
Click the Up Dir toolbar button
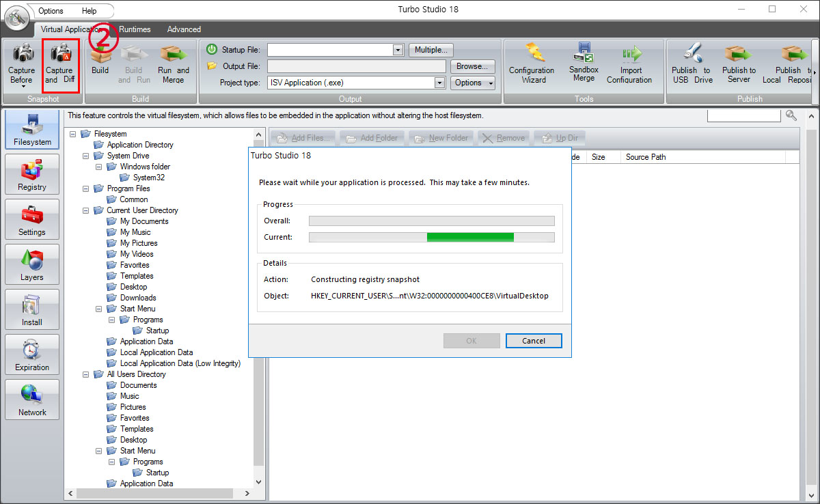point(560,138)
